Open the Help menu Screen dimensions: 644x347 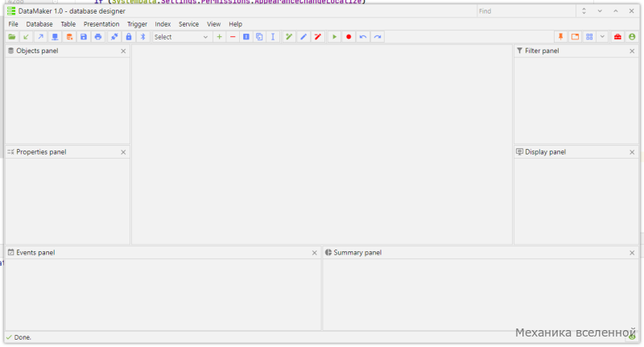235,24
